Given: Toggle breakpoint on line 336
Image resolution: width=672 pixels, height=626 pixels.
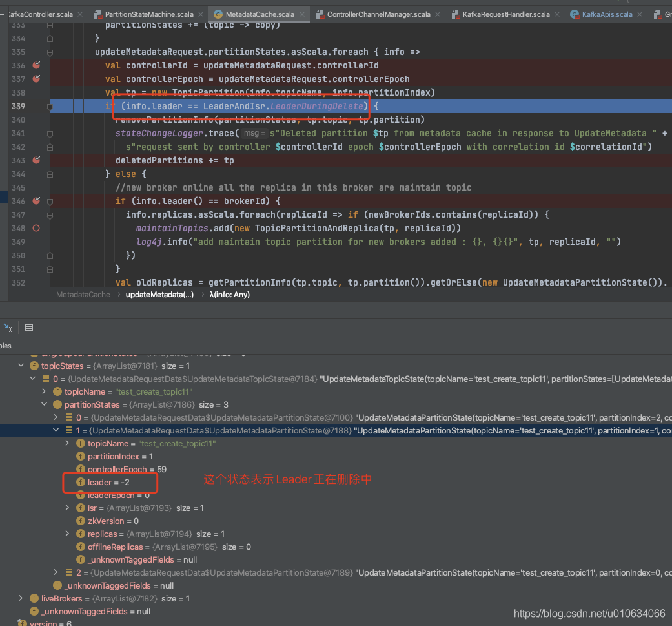Looking at the screenshot, I should pyautogui.click(x=36, y=65).
